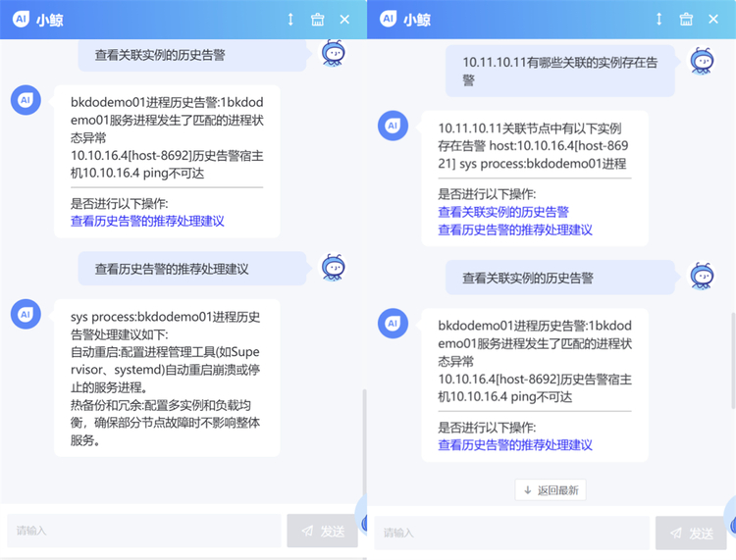Open '查看历史告警的推荐处理建议' link under 10.11.10.11 reply
This screenshot has width=736, height=560.
point(514,229)
